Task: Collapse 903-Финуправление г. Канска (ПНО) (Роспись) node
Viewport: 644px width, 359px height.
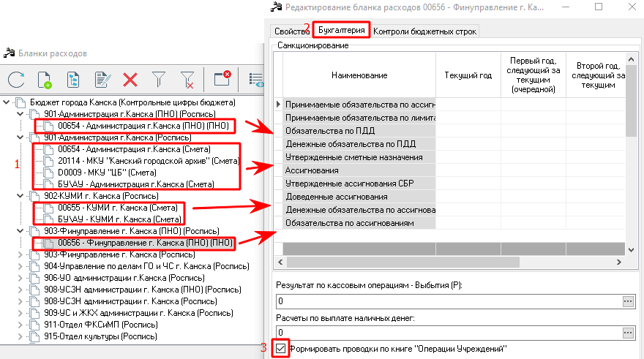Action: pos(20,230)
